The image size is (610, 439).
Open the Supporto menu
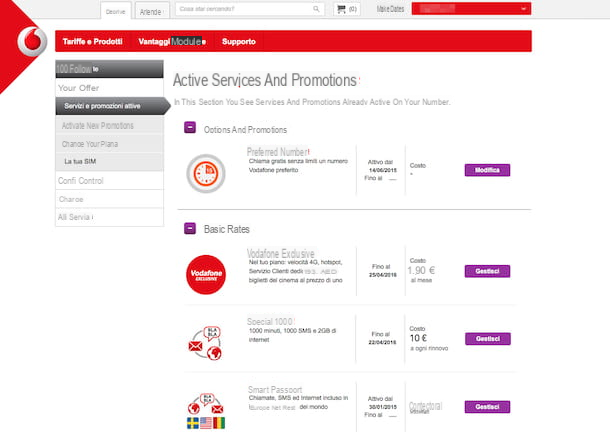[238, 41]
